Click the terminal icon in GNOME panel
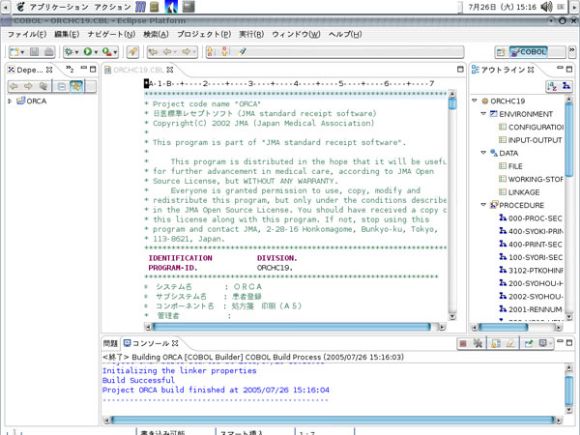Screen dimensions: 580x435 point(188,6)
